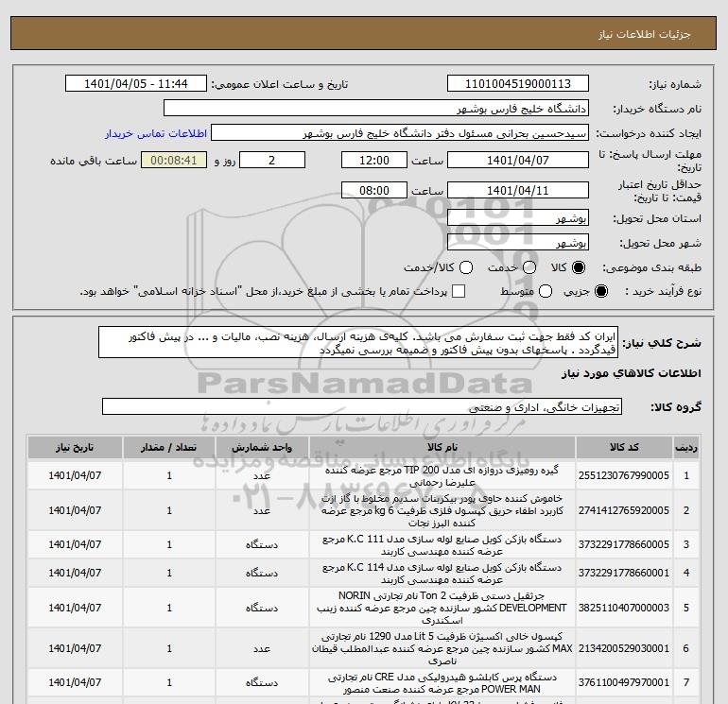Screen dimensions: 728x704
Task: Click item code 255123076799​0005
Action: click(624, 475)
